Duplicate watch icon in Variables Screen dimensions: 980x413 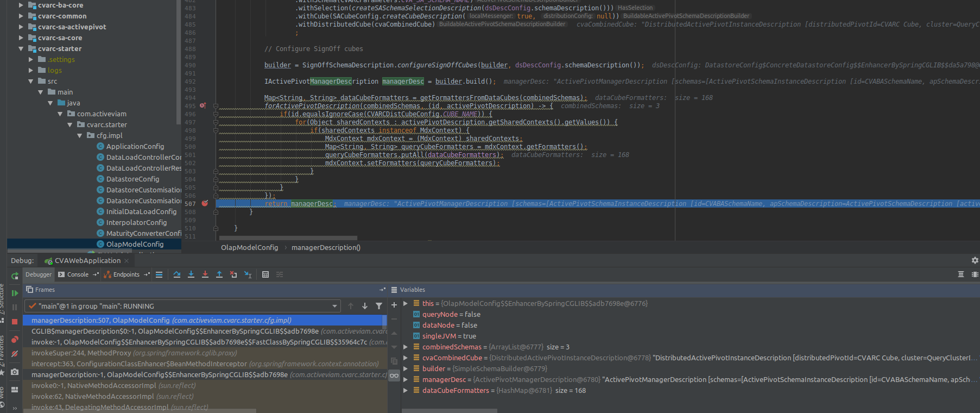point(394,361)
